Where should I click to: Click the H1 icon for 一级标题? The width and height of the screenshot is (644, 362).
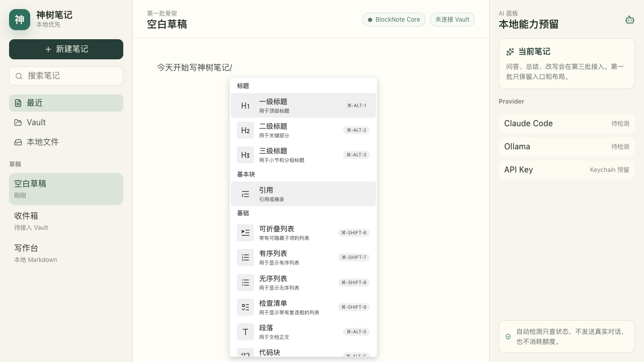[246, 106]
